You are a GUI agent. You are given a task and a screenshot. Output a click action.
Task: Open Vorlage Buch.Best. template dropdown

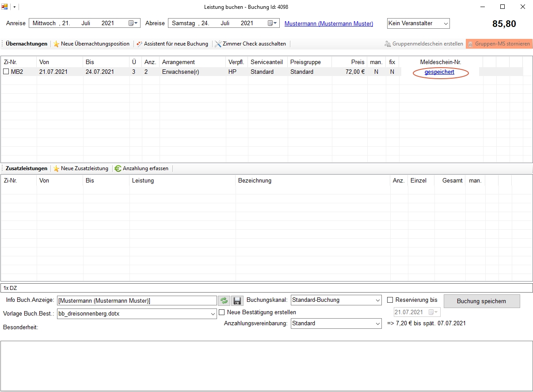coord(213,314)
